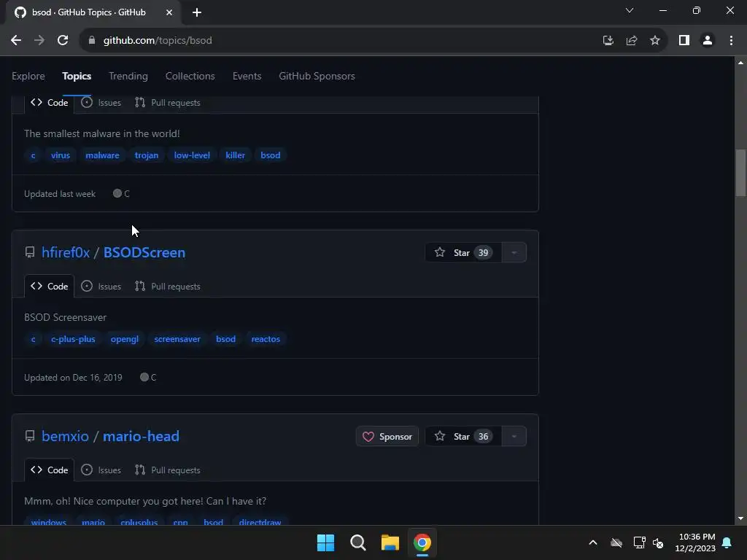Open the GitHub Sponsors navigation item
This screenshot has height=560, width=747.
click(x=317, y=76)
